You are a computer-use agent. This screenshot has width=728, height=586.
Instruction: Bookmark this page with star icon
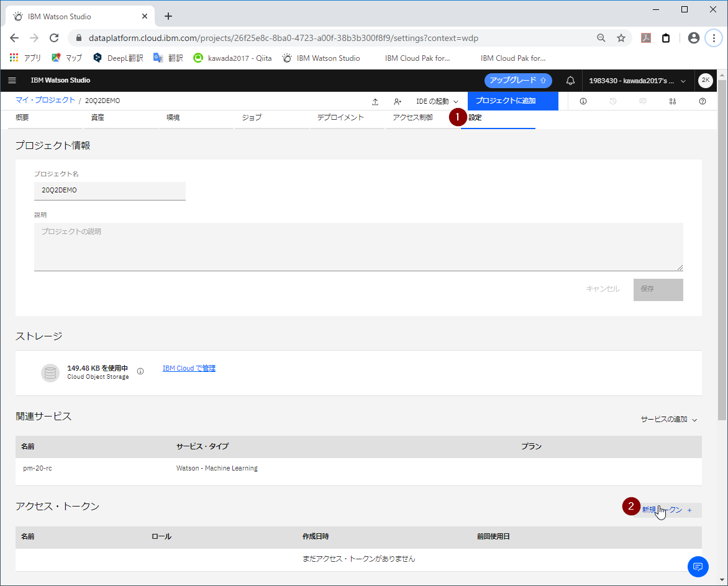coord(621,38)
